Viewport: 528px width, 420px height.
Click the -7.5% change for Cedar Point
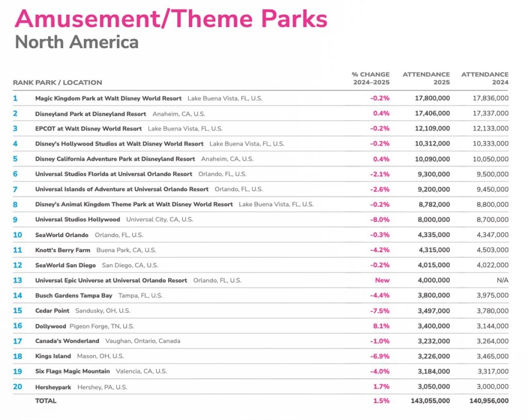click(380, 311)
